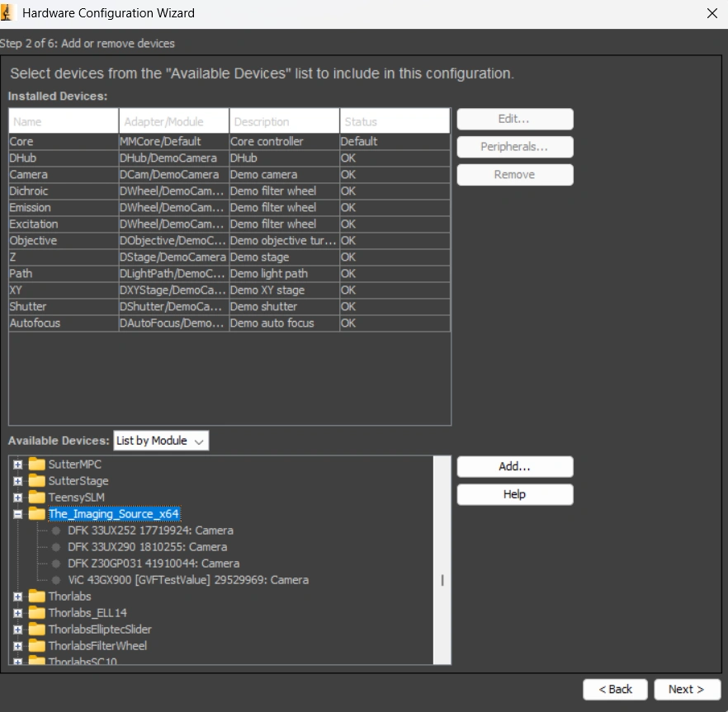Click the Add... button
Screen dimensions: 728x712
514,466
